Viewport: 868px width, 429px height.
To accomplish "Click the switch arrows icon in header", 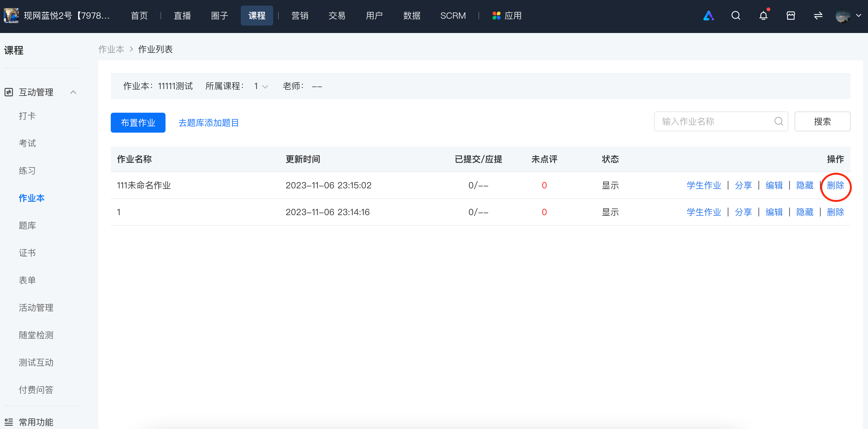I will click(818, 16).
